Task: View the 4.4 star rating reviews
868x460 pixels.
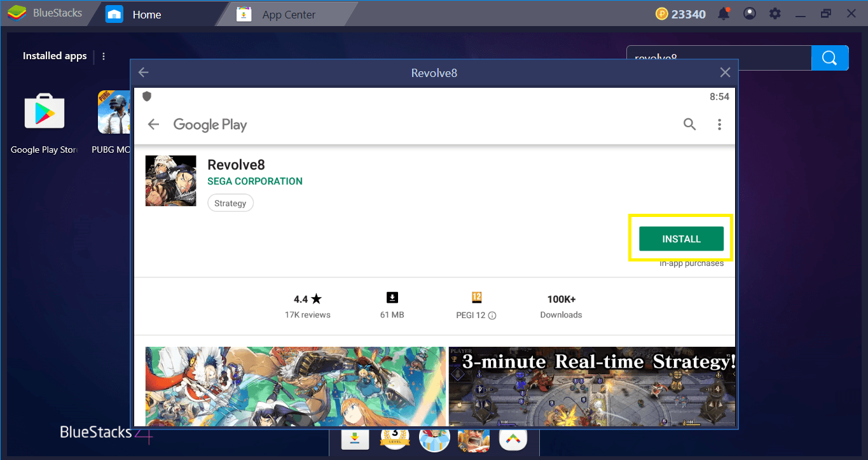Action: coord(308,305)
